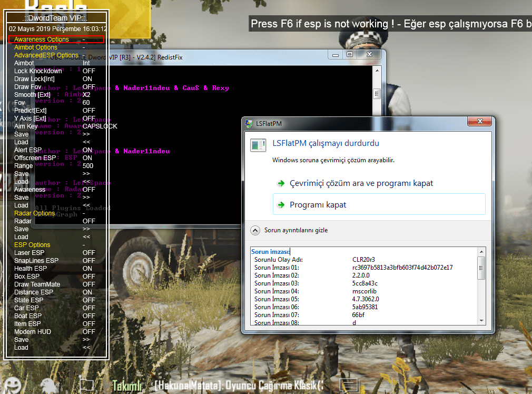
Task: Collapse the AdvancedESP Options section
Action: pyautogui.click(x=56, y=55)
